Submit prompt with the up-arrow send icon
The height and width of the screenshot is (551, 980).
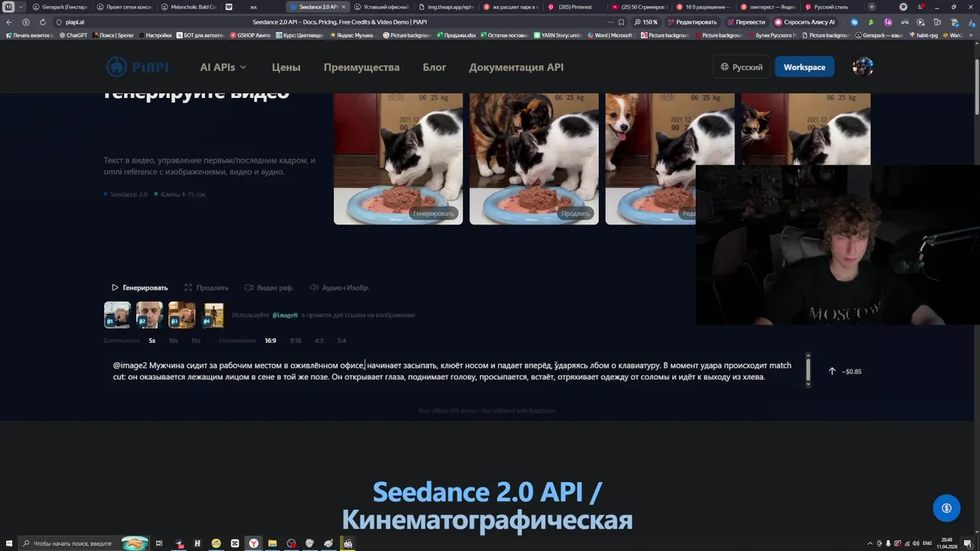coord(832,371)
